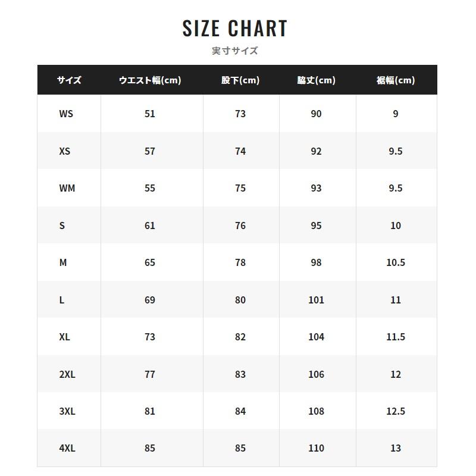Click waist value 51 in WS row
The image size is (476, 476).
tap(150, 114)
